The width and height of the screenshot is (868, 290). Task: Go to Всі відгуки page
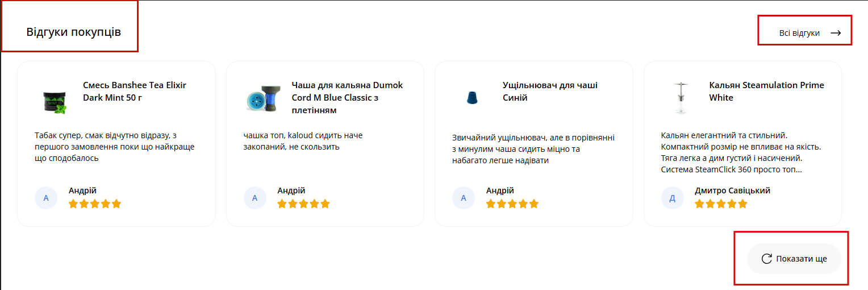point(799,33)
